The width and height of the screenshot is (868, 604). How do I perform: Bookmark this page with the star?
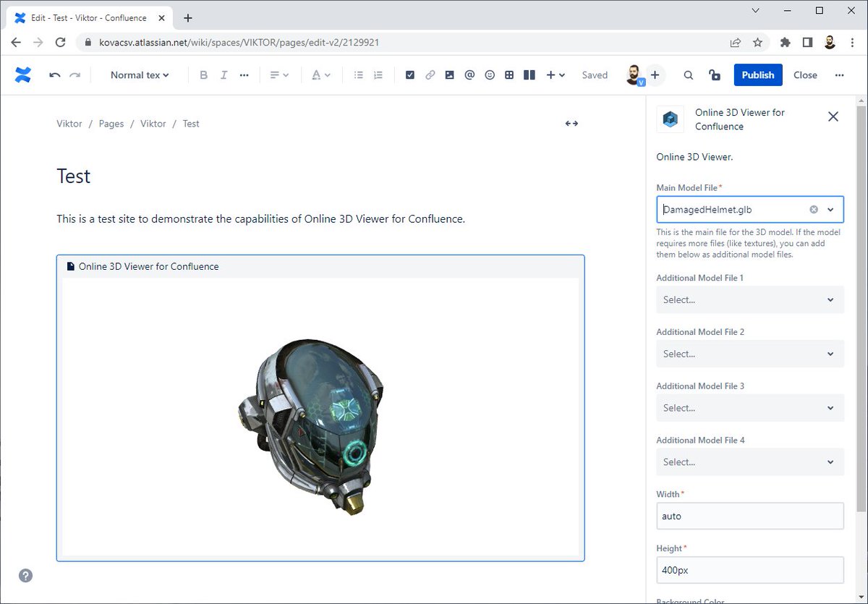coord(757,42)
